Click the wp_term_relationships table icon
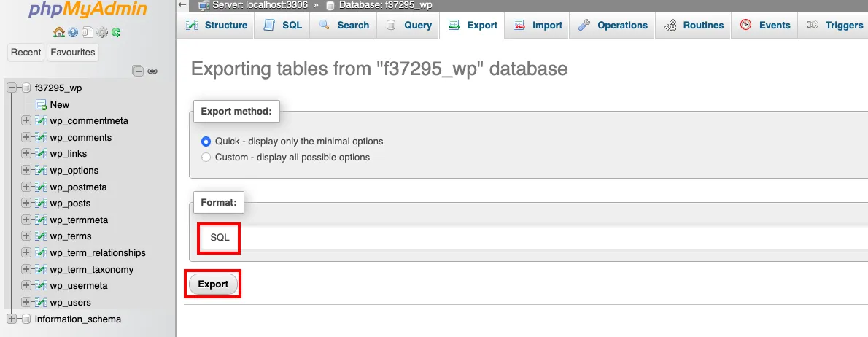868x337 pixels. click(41, 253)
